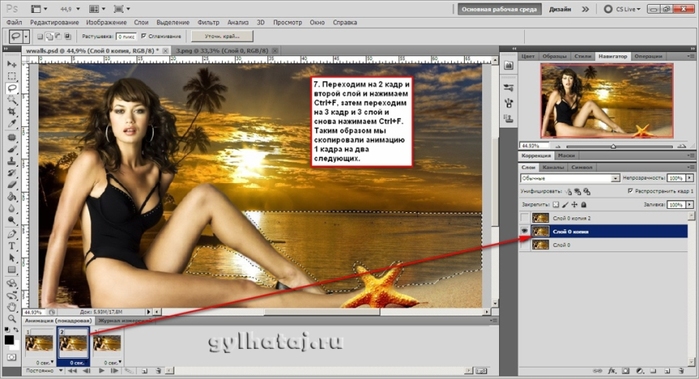699x379 pixels.
Task: Click the Уточн. край button
Action: coord(222,36)
